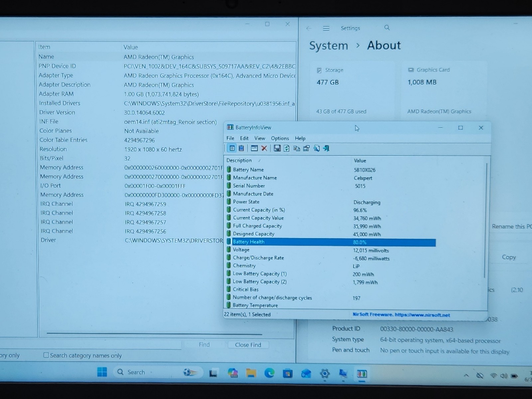Open the File menu in BatteryInfoView
The width and height of the screenshot is (532, 399).
230,138
